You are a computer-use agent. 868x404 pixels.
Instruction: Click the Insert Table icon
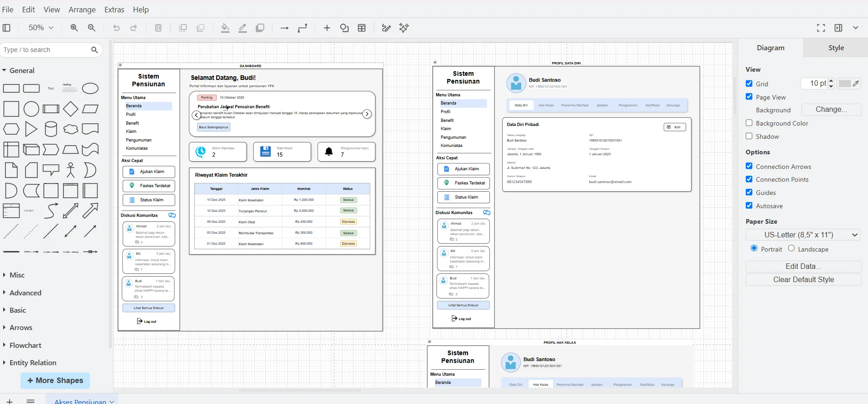point(362,28)
